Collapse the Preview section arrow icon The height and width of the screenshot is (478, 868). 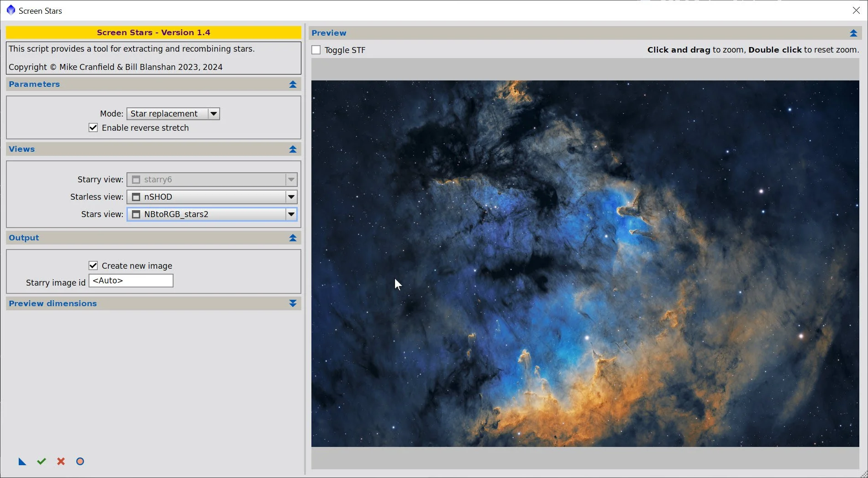853,33
